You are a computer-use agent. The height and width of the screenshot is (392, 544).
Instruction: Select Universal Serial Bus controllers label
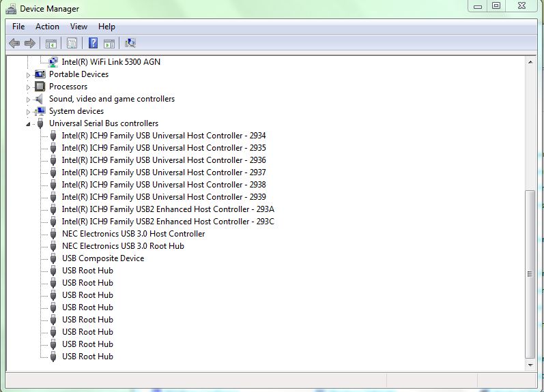click(x=104, y=123)
